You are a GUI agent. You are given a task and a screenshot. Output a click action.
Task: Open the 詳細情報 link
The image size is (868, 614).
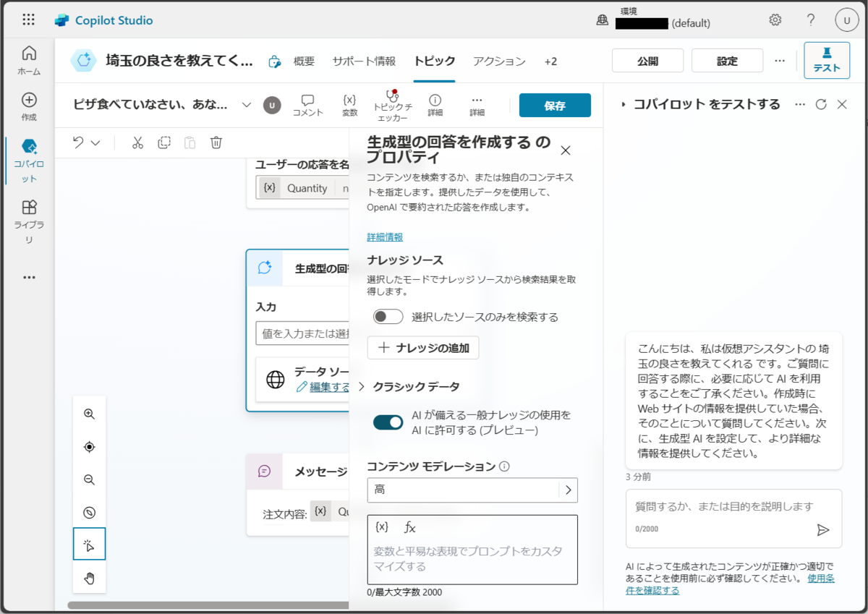coord(385,236)
